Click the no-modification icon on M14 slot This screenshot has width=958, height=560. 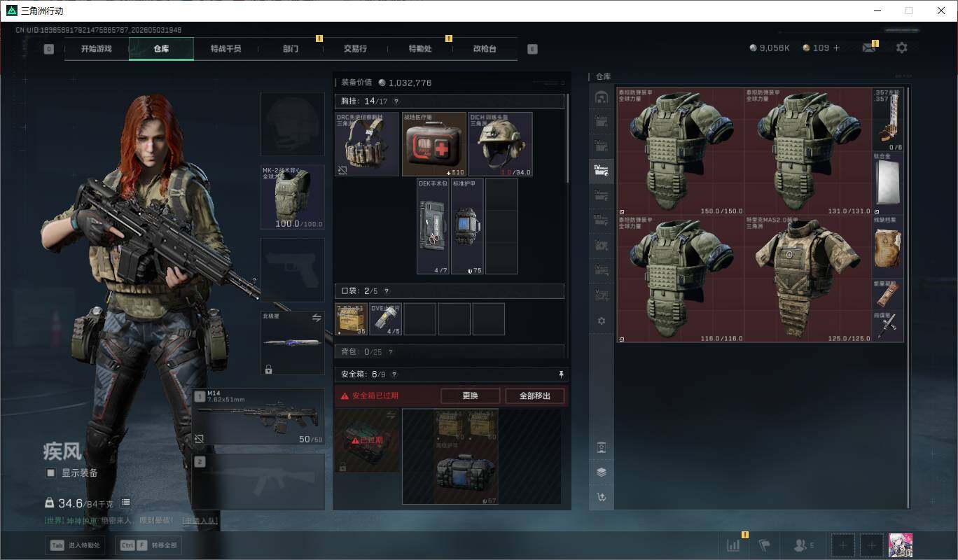[x=200, y=439]
